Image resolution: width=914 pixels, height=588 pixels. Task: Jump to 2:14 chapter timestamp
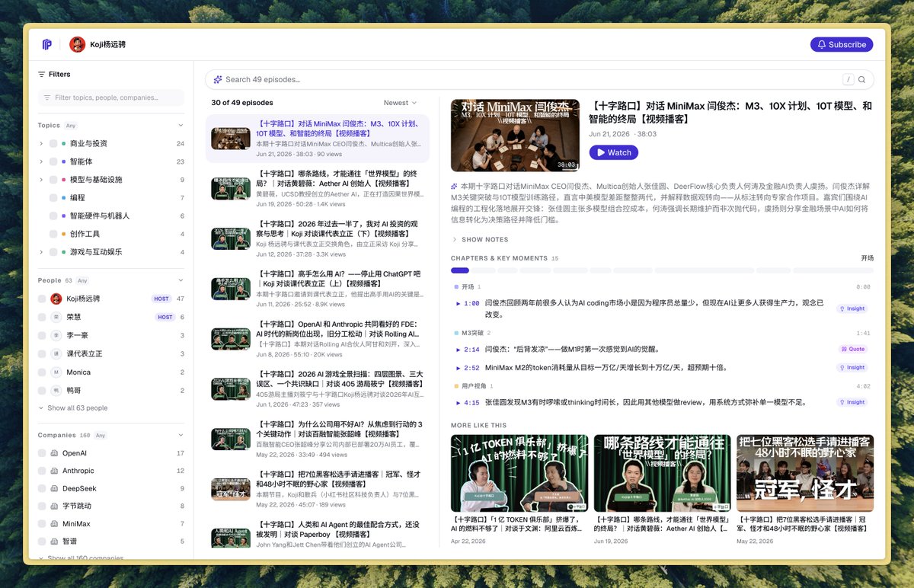tap(468, 350)
